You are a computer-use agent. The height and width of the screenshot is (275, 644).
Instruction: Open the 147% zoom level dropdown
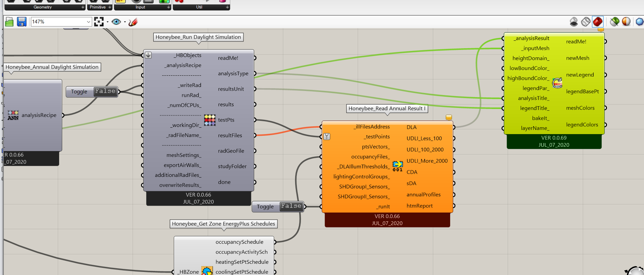coord(88,22)
